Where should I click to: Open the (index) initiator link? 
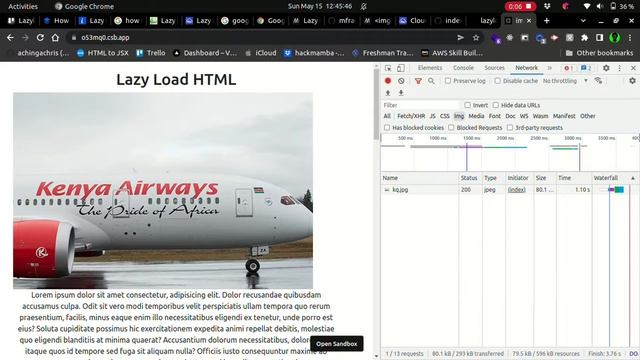coord(516,190)
